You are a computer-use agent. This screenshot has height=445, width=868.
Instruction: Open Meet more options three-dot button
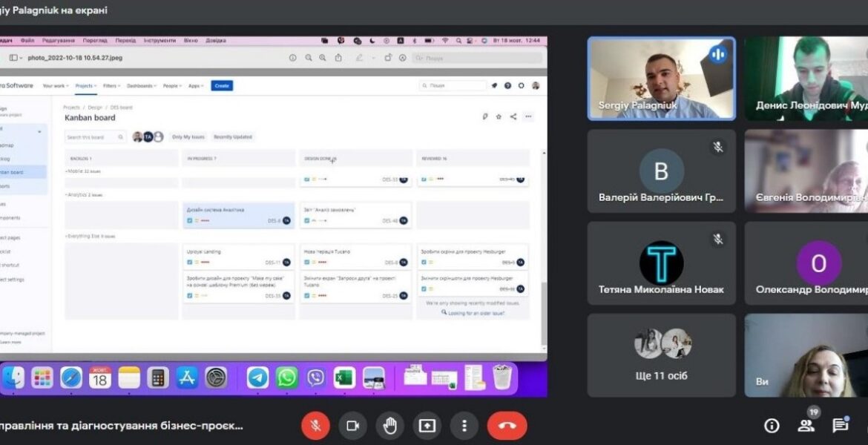click(464, 426)
